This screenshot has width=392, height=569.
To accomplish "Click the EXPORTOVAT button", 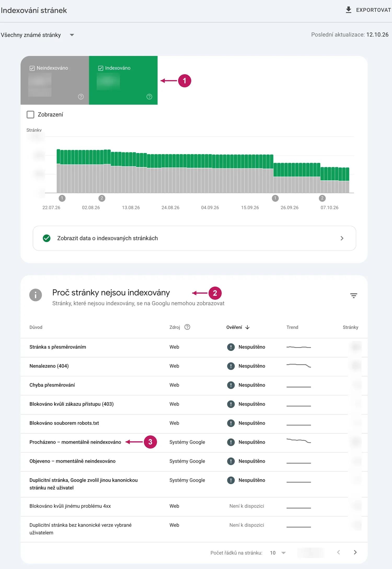I will [368, 10].
